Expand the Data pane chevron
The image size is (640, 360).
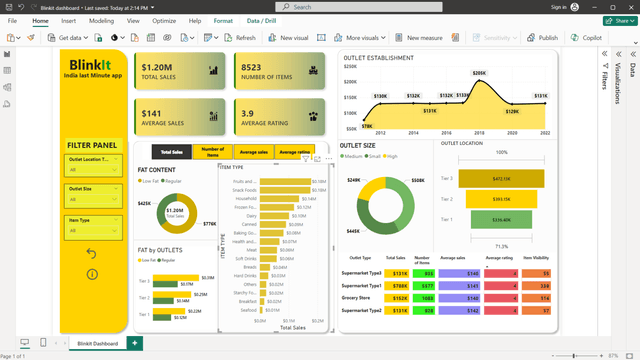tap(633, 54)
